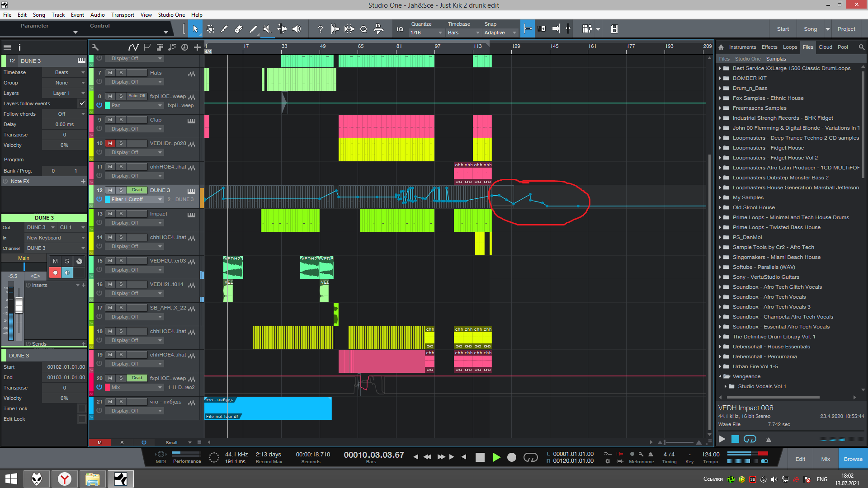Select the Listen tool speaker icon
Image resolution: width=868 pixels, height=488 pixels.
click(x=297, y=29)
